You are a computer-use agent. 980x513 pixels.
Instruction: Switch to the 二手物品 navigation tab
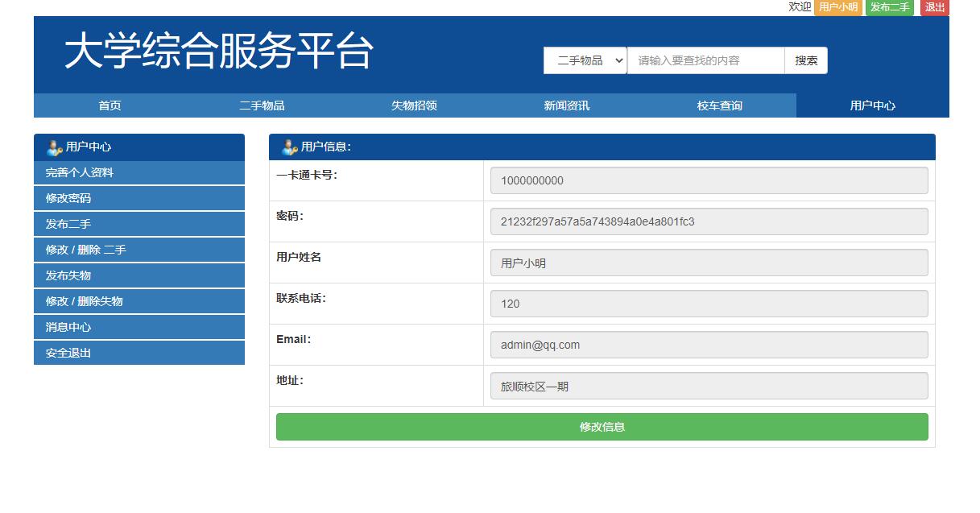pyautogui.click(x=260, y=105)
